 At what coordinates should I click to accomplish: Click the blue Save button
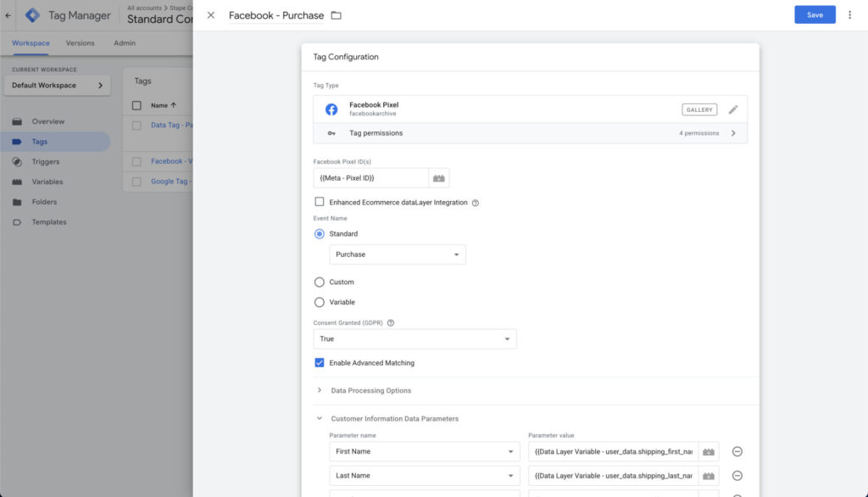tap(814, 14)
